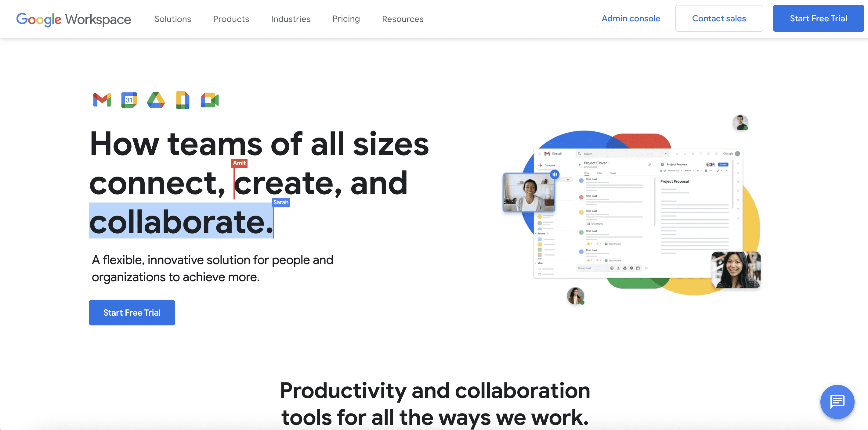Viewport: 868px width, 430px height.
Task: Open the Admin console link
Action: 631,18
